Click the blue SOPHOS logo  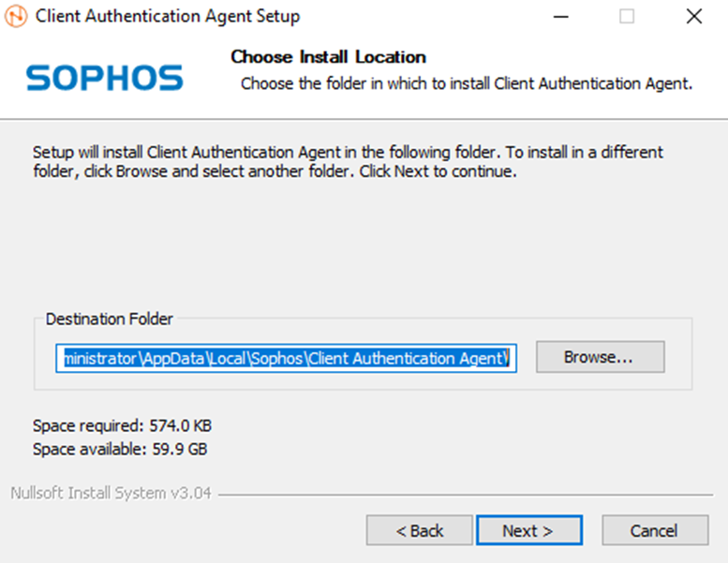pos(105,78)
